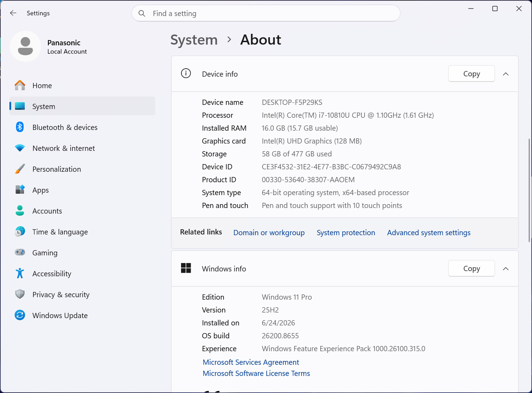532x393 pixels.
Task: Click the storage value 58 GB of 477 GB
Action: (x=297, y=154)
